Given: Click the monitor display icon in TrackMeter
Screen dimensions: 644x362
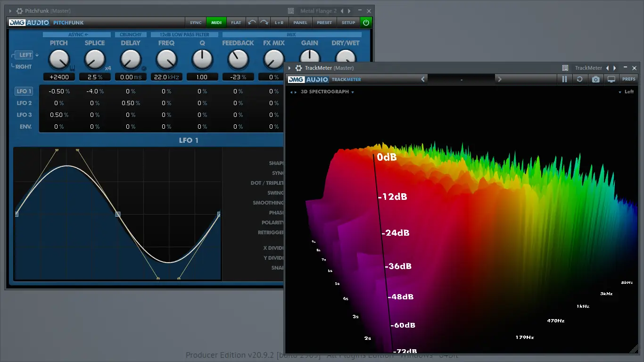Looking at the screenshot, I should [x=611, y=79].
